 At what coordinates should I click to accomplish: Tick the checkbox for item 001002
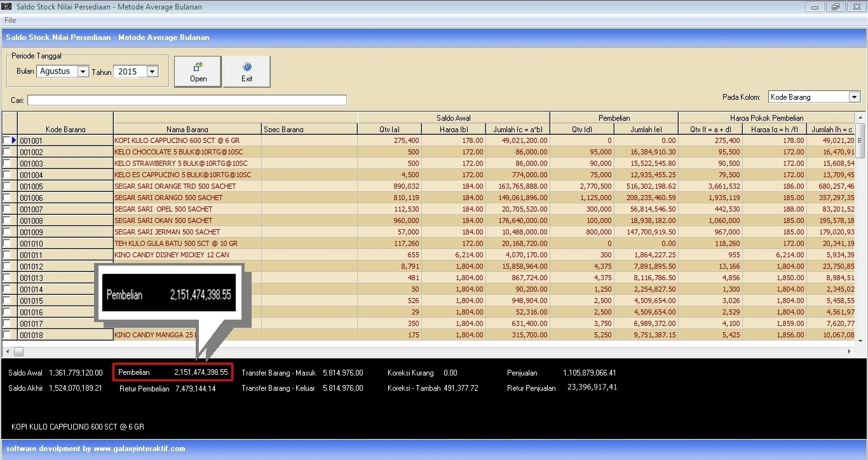click(x=6, y=152)
